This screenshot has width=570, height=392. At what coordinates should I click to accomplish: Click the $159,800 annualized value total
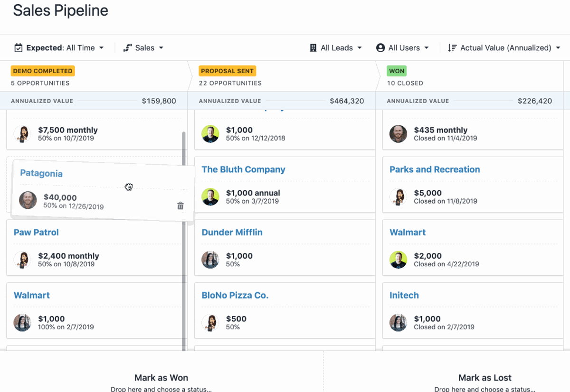click(159, 101)
